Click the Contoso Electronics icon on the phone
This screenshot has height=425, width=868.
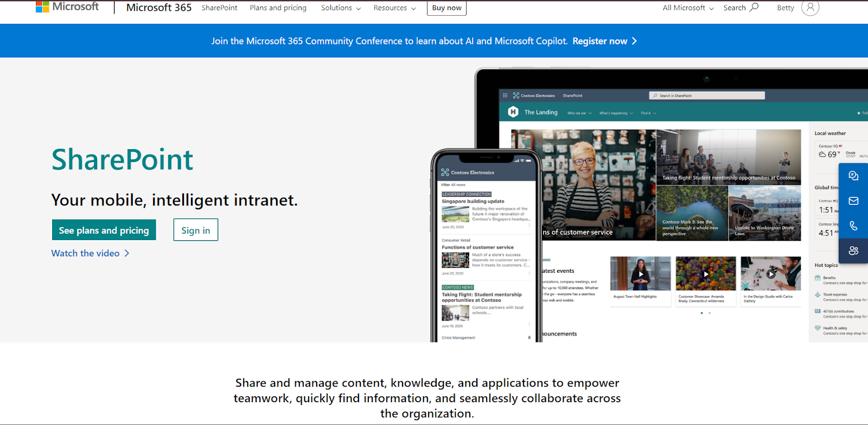coord(445,172)
